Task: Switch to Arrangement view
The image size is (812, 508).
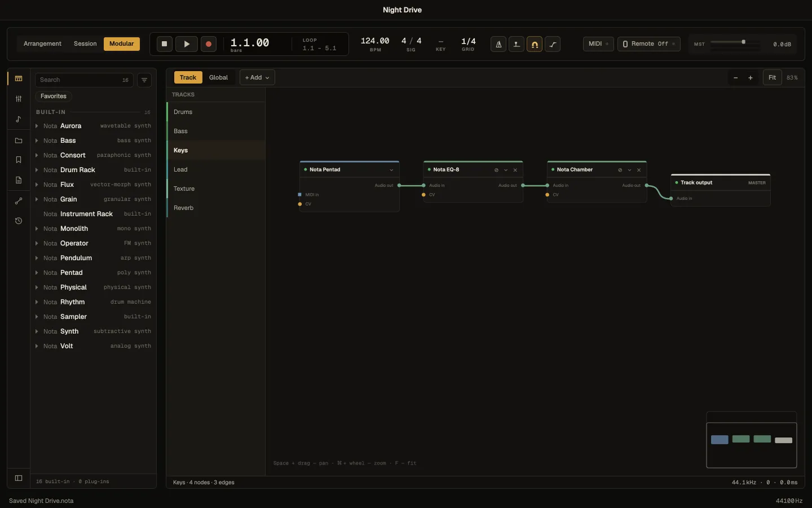Action: [x=42, y=44]
